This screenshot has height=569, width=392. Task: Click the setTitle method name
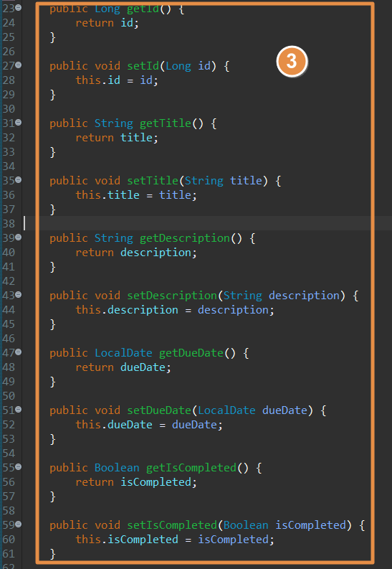tap(153, 181)
